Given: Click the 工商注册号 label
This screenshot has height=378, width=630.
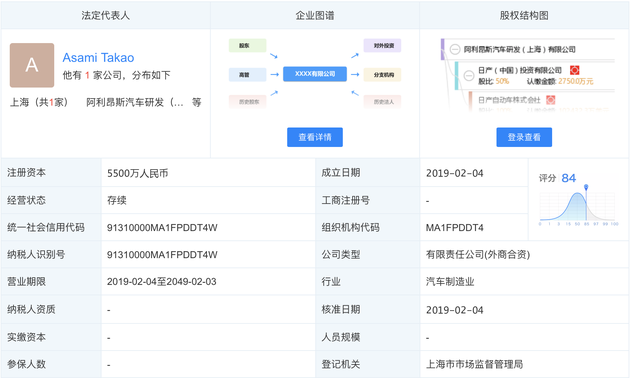Looking at the screenshot, I should 346,200.
